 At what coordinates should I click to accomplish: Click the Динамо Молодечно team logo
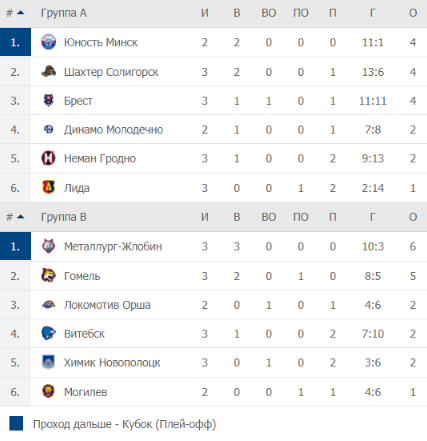(x=48, y=129)
